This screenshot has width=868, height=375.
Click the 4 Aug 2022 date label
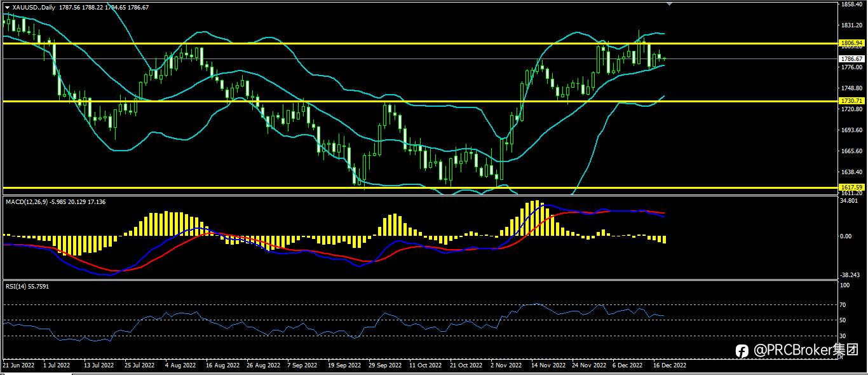tap(180, 366)
